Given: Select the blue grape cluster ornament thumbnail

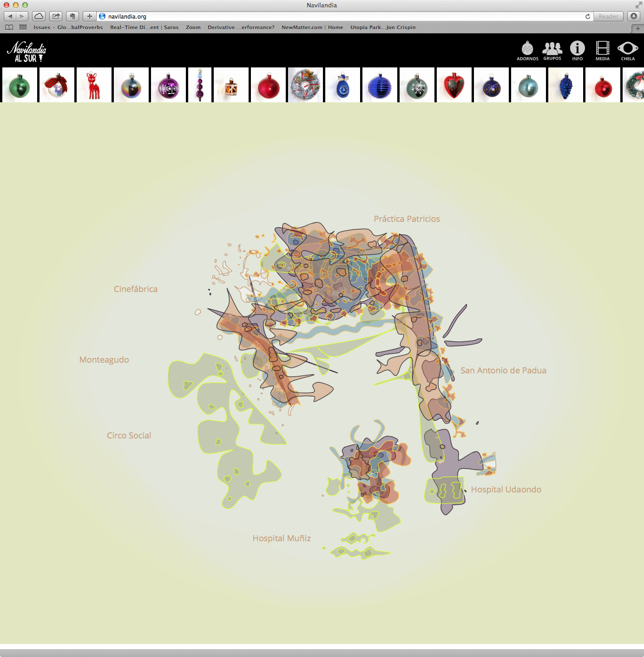Looking at the screenshot, I should pyautogui.click(x=565, y=85).
